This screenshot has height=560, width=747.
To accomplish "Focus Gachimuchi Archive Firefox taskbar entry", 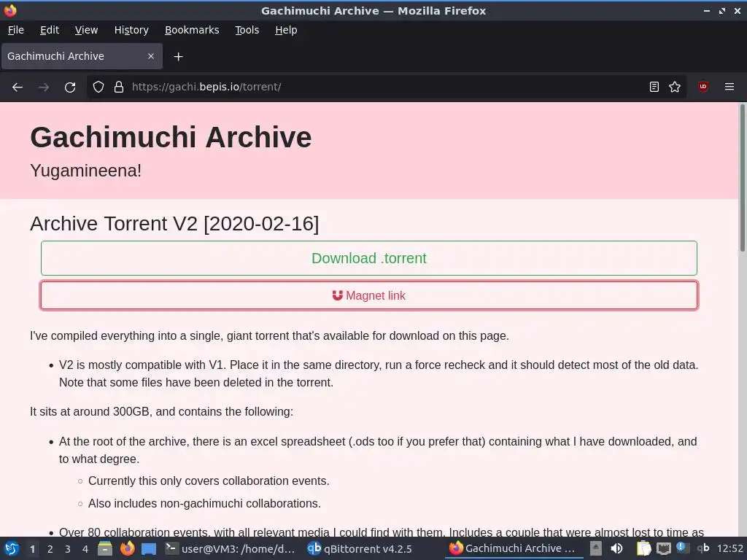I will 514,548.
